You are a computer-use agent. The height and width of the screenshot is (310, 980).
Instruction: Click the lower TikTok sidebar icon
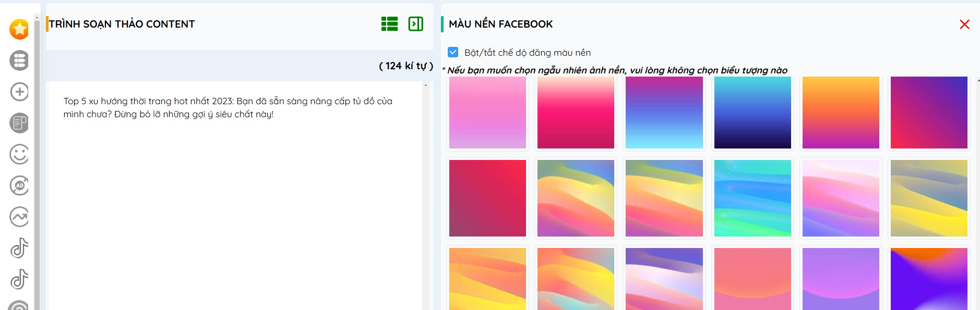click(x=19, y=279)
